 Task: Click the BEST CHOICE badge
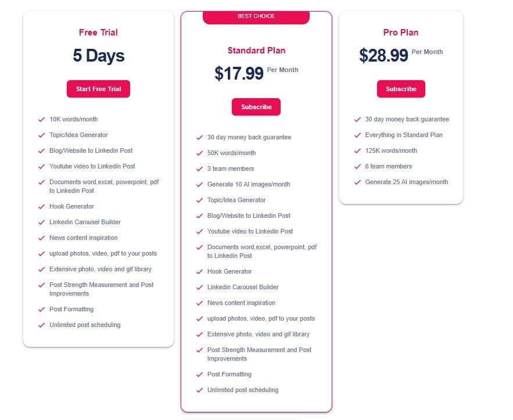click(x=256, y=17)
